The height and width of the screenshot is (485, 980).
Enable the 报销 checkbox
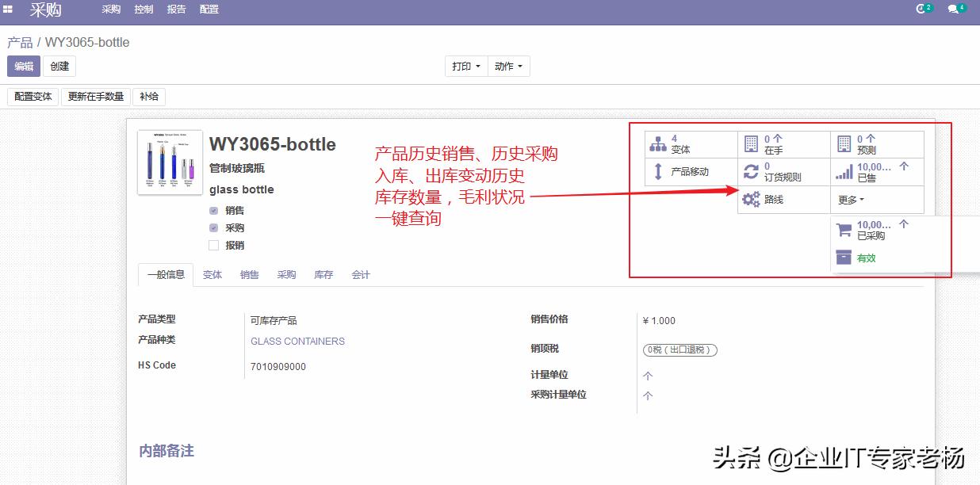(212, 245)
